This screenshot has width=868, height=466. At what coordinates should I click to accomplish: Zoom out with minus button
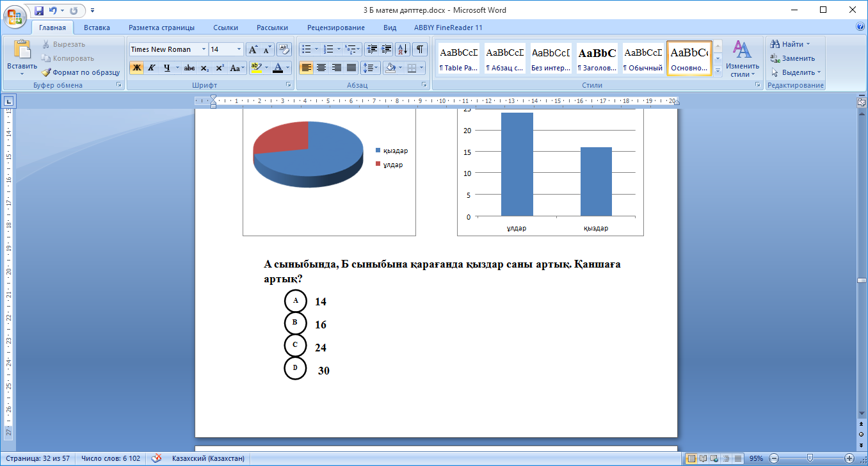[774, 458]
